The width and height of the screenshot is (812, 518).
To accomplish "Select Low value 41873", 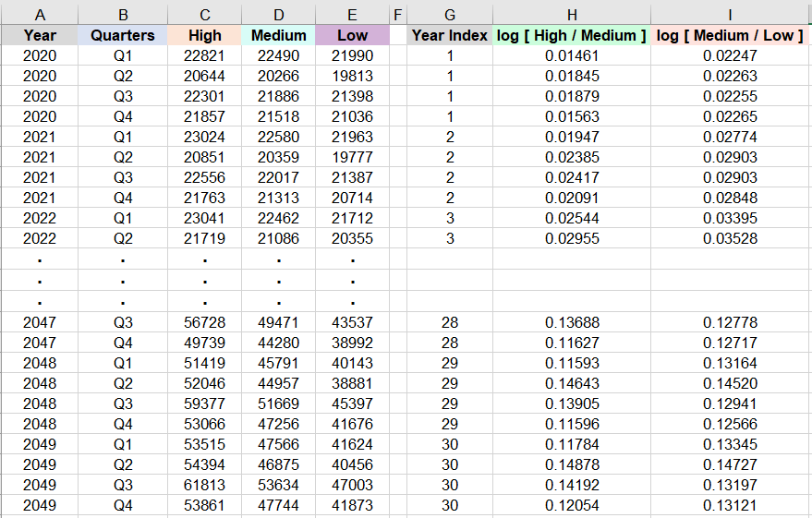I will (352, 505).
